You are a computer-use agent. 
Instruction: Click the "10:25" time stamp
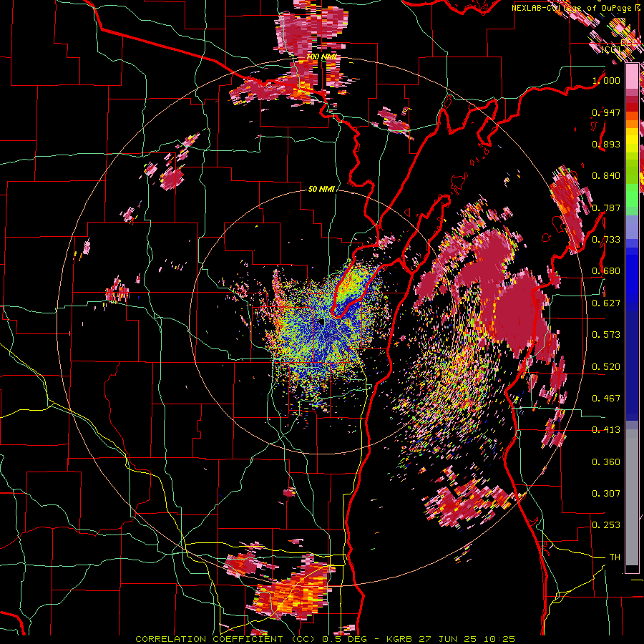point(499,639)
